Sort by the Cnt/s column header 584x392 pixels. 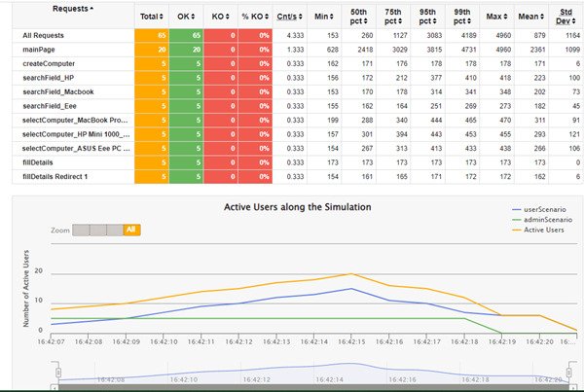tap(289, 17)
